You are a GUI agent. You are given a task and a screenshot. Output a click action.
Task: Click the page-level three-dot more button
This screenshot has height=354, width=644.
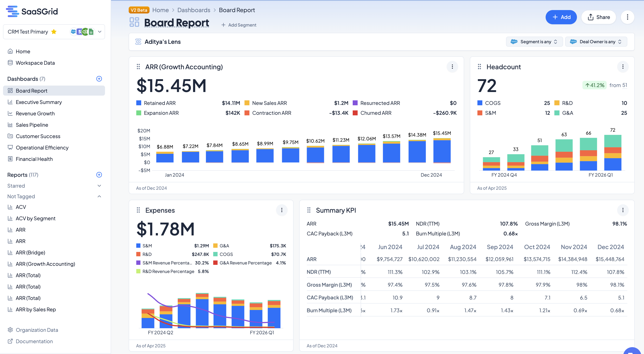pos(627,17)
